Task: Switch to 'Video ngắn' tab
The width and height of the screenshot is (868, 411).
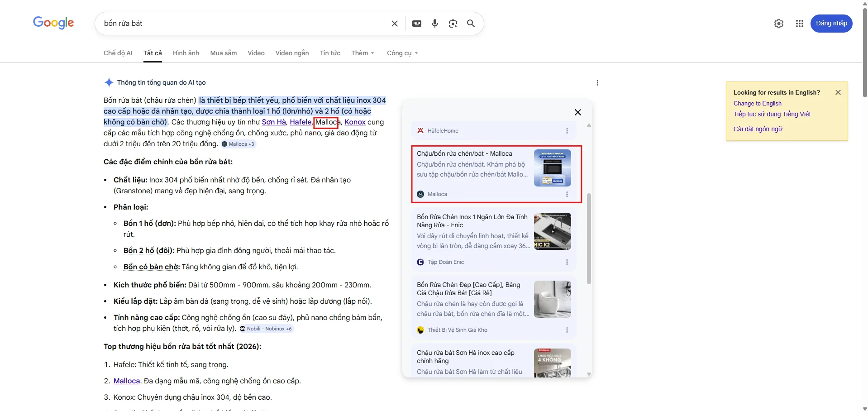Action: click(292, 53)
